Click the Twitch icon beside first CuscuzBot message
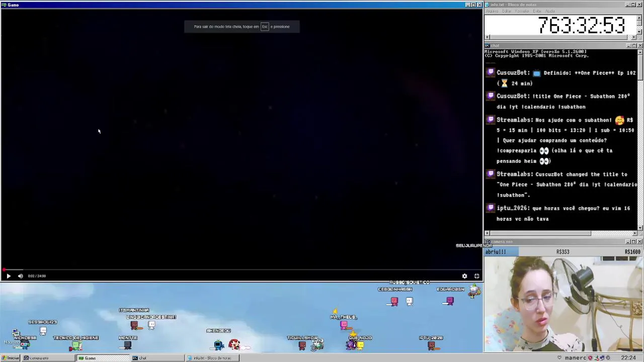Image resolution: width=644 pixels, height=362 pixels. [491, 73]
